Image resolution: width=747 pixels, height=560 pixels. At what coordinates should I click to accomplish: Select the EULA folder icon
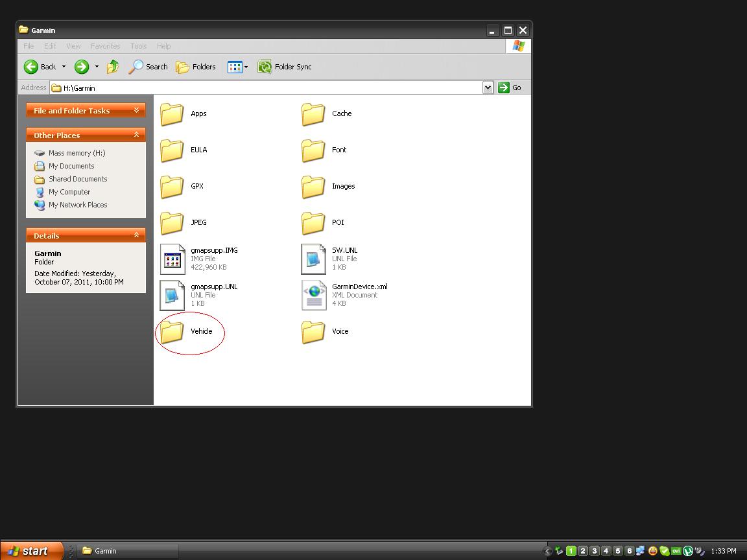click(x=171, y=150)
